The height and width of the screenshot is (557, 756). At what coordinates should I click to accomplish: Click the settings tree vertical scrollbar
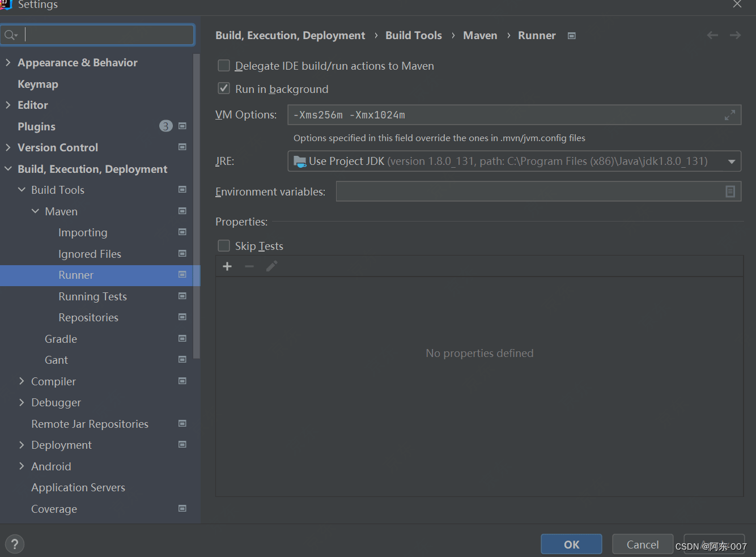coord(197,206)
